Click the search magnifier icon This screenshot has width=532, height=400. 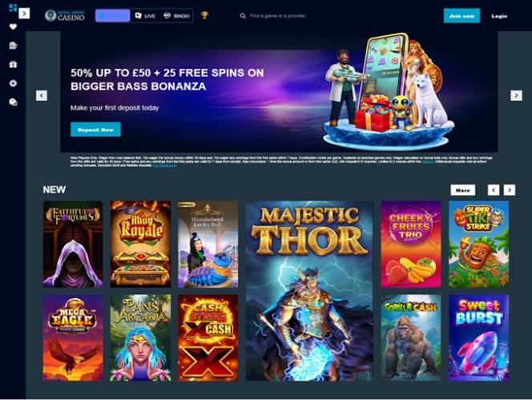point(243,15)
